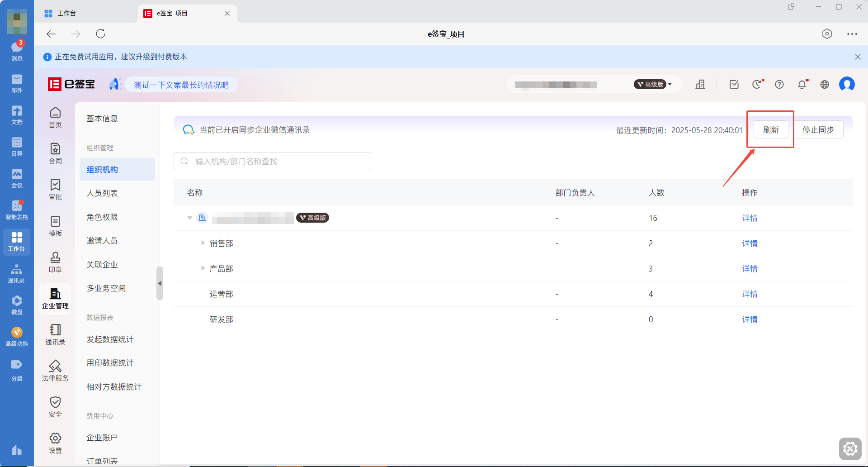Open the Meeting (会议) icon
The height and width of the screenshot is (467, 868).
pos(17,178)
